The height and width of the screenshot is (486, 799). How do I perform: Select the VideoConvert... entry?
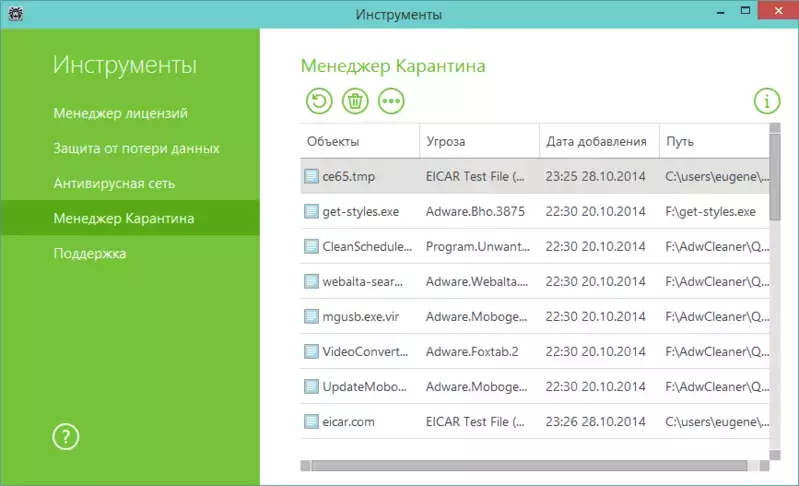(365, 352)
